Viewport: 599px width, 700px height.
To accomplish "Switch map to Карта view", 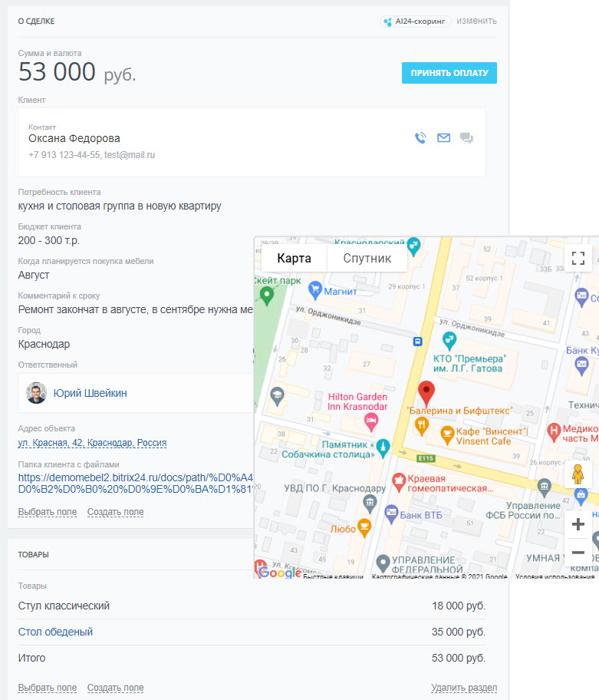I will coord(294,258).
